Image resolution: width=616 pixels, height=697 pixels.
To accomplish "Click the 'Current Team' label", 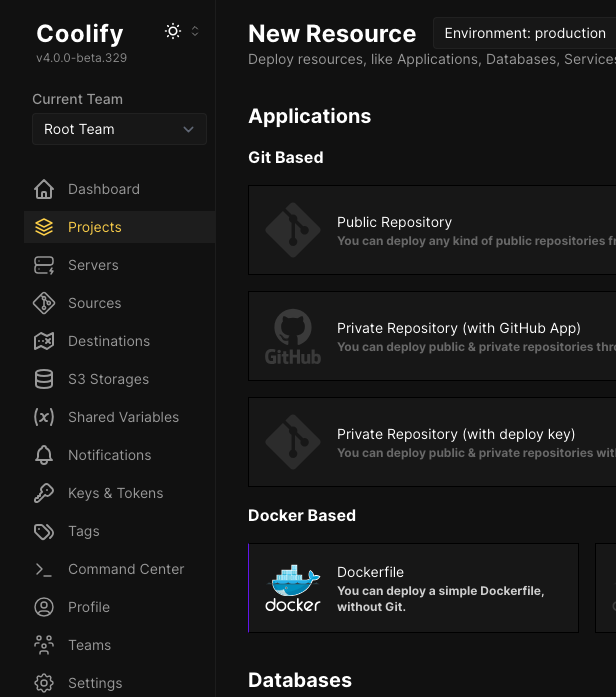I will click(x=77, y=99).
